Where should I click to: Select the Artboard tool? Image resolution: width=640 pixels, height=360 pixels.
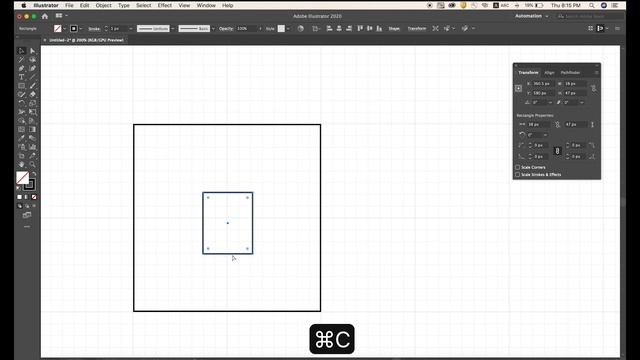22,156
